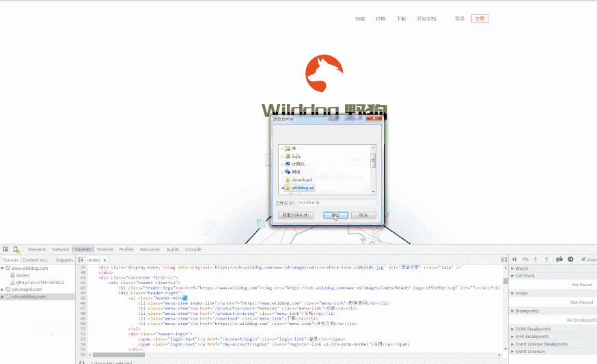The width and height of the screenshot is (597, 364).
Task: Open the 功能 features link
Action: click(x=360, y=18)
